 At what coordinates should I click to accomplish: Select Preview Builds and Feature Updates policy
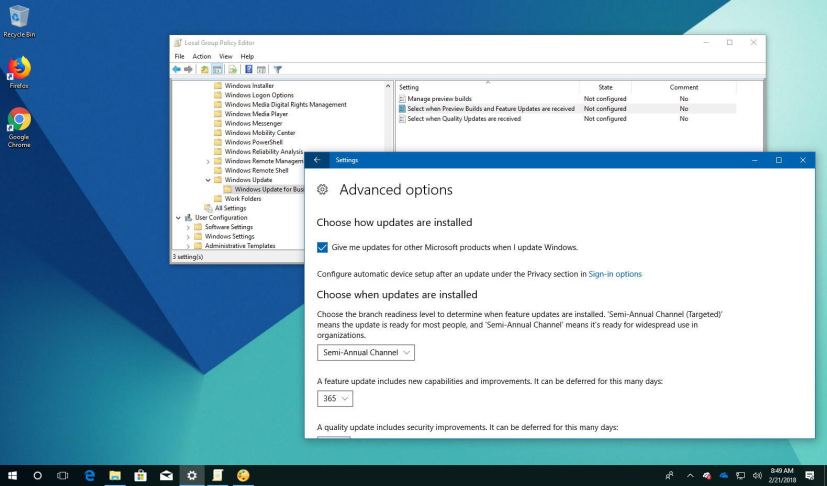[x=491, y=109]
